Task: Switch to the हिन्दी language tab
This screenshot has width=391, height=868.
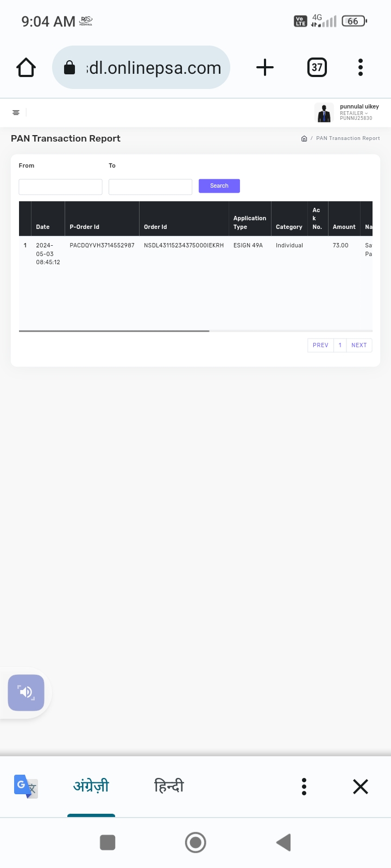Action: click(169, 786)
